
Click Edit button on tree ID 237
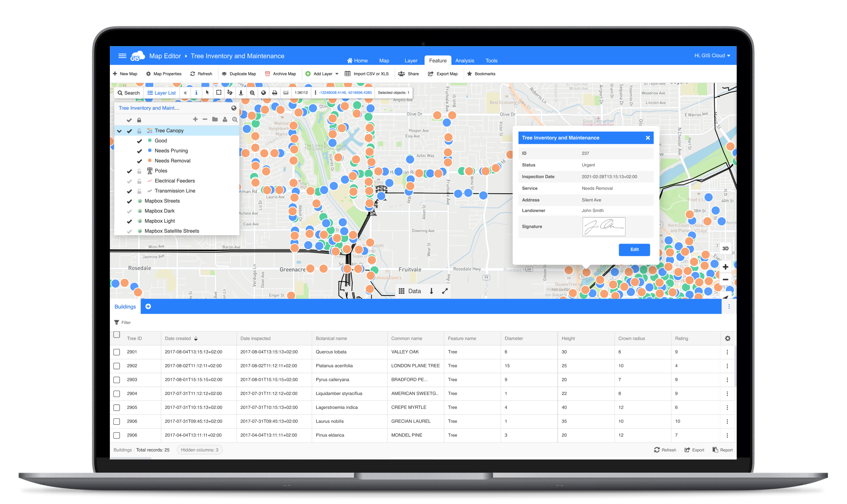point(634,249)
